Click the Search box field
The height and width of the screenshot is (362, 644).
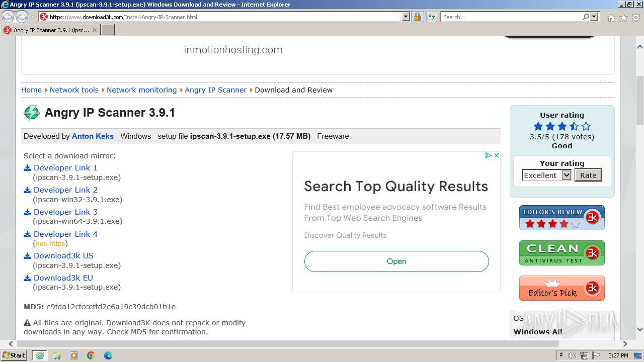click(511, 17)
